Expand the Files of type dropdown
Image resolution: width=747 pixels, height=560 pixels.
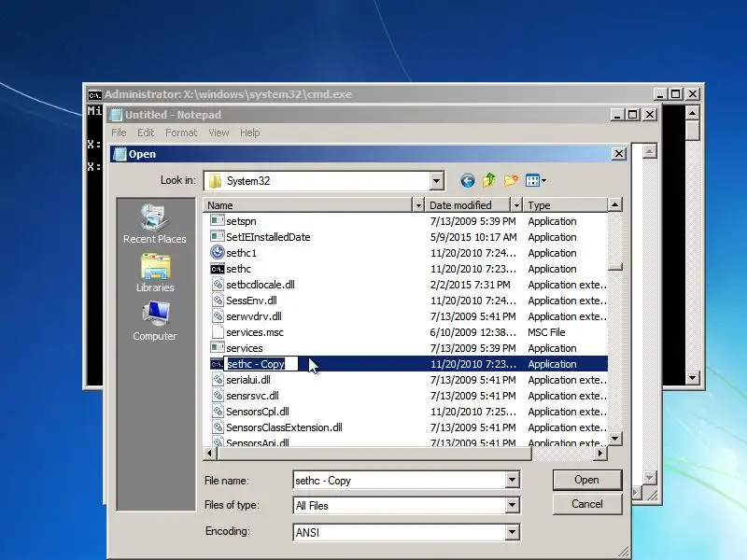(512, 505)
